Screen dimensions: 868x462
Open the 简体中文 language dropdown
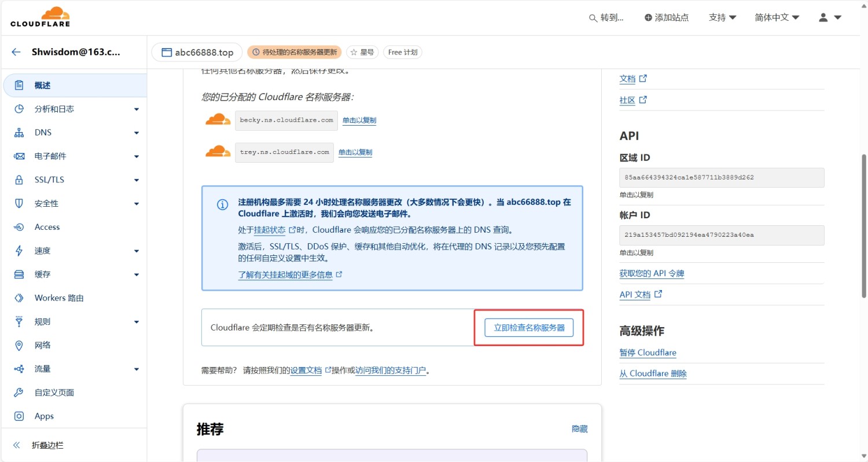click(777, 17)
